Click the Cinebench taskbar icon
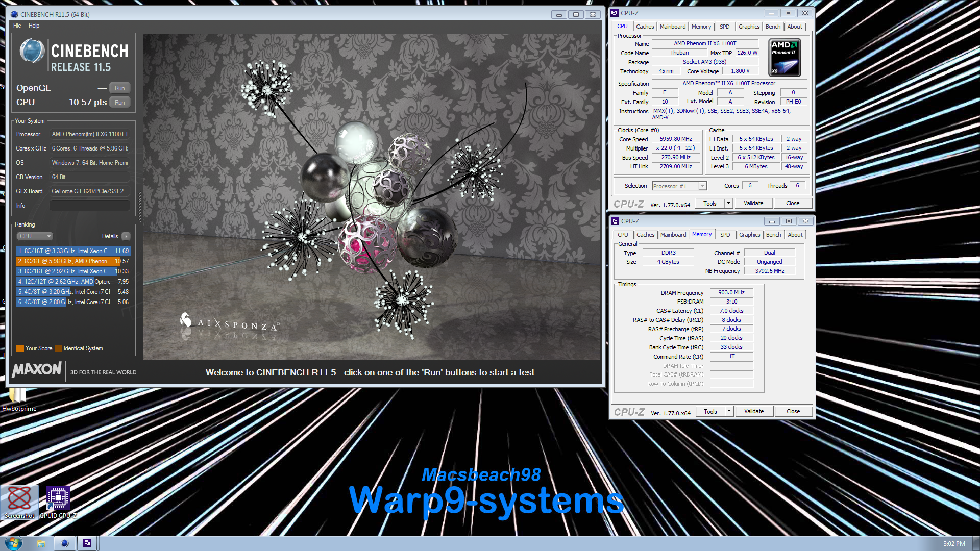 coord(64,543)
